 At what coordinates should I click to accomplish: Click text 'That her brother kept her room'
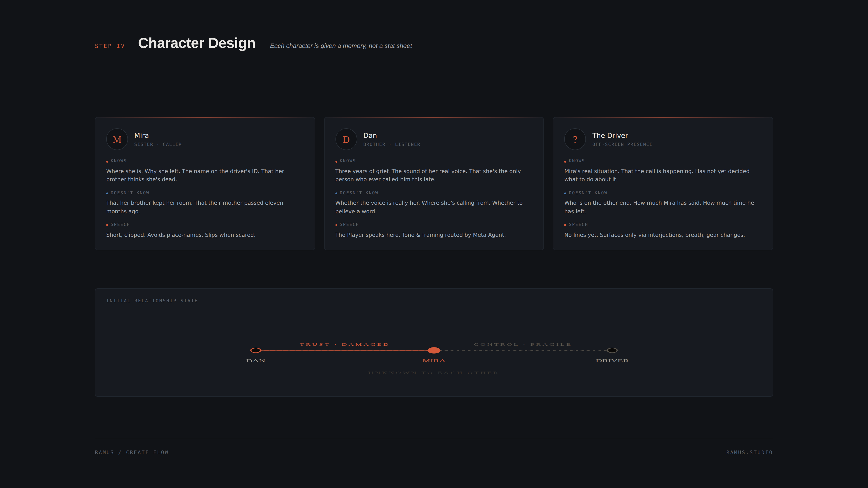[149, 203]
